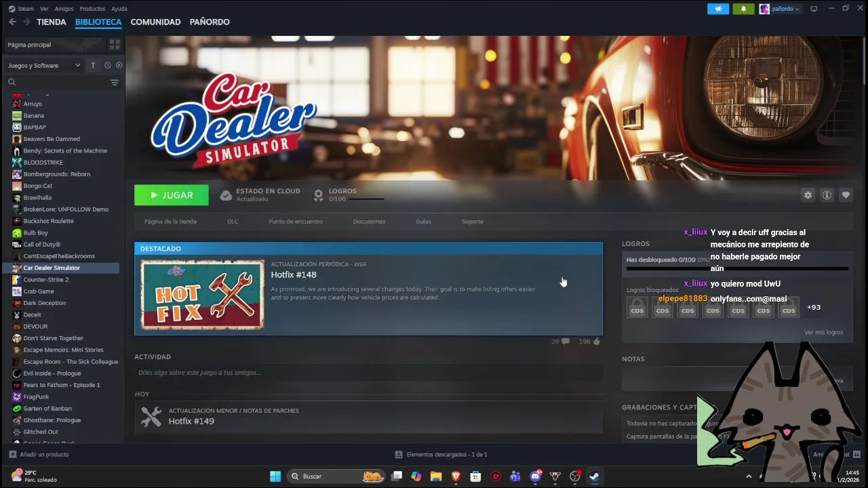The height and width of the screenshot is (488, 868).
Task: Open the Hotfix thumbnail image
Action: [x=203, y=295]
